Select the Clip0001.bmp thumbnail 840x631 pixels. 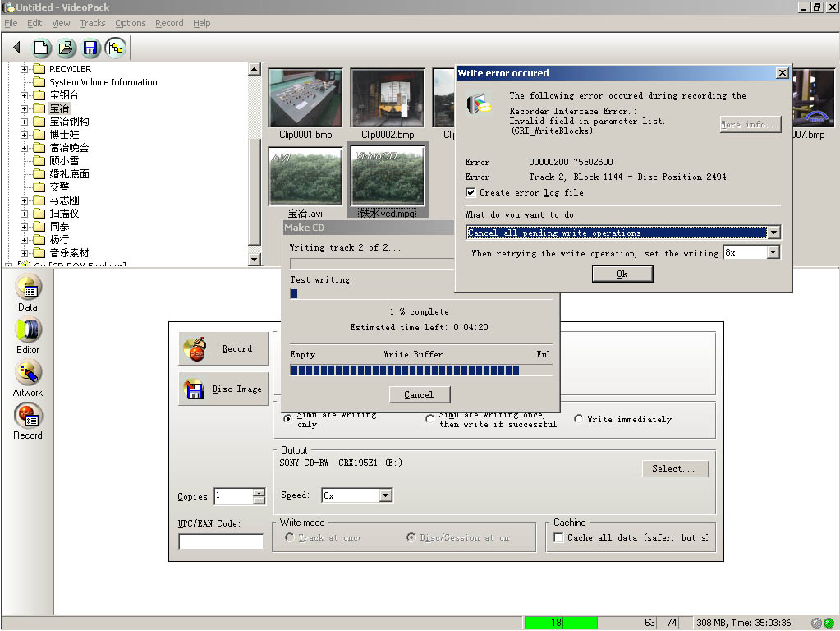click(305, 98)
